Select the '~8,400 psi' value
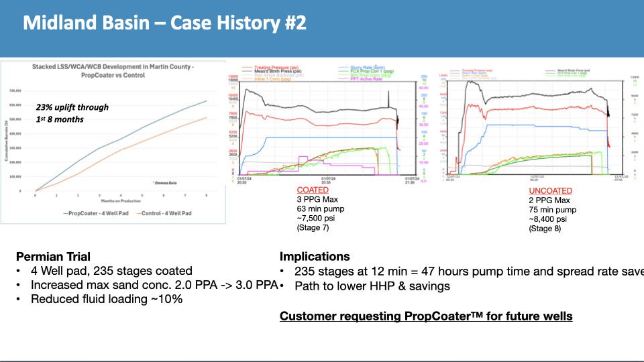This screenshot has width=644, height=362. 548,219
